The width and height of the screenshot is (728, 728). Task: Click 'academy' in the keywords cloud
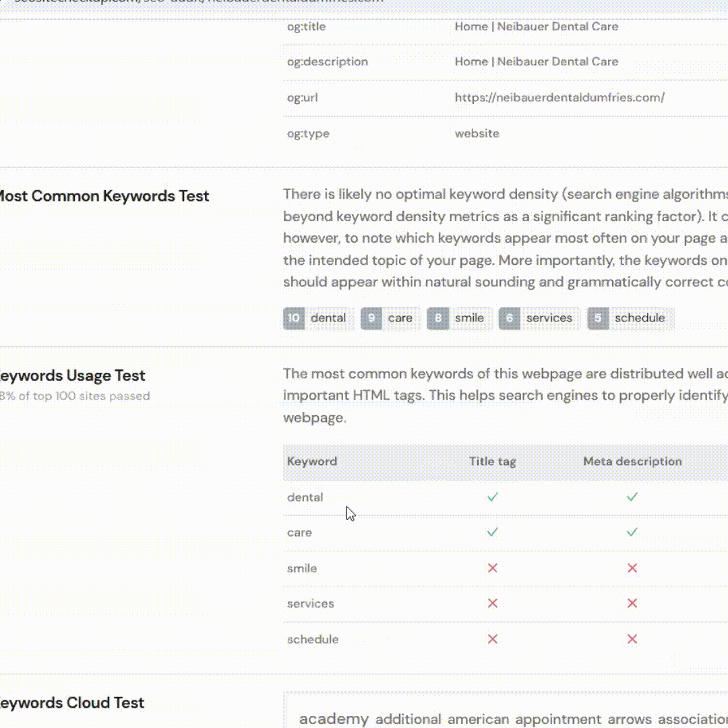(334, 719)
